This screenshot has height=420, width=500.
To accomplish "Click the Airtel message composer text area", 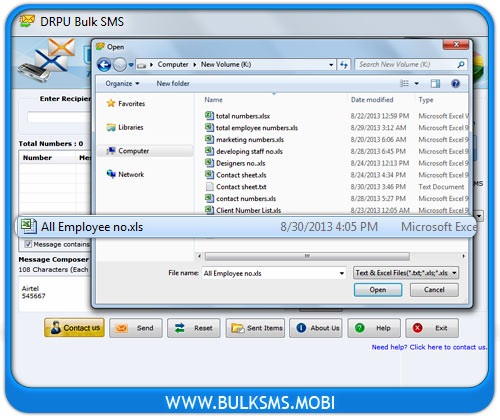I will click(x=55, y=295).
